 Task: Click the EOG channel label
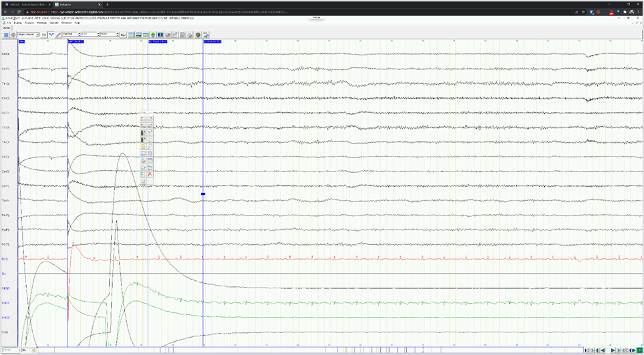coord(5,332)
